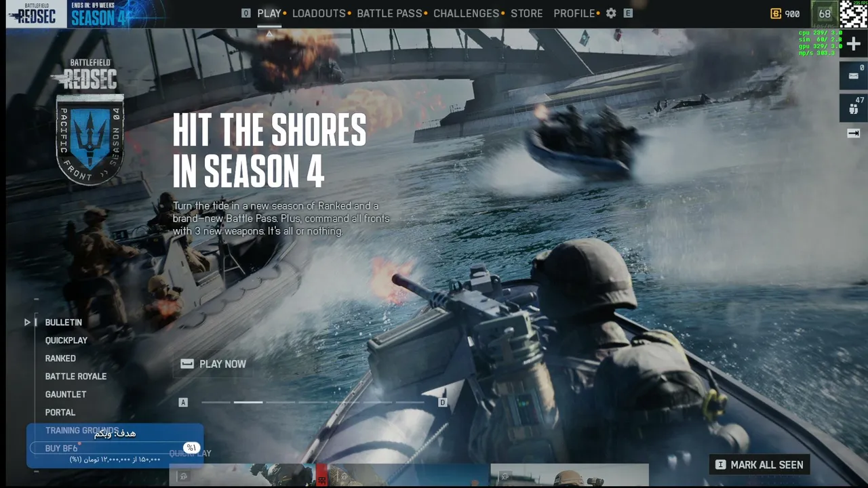Go to the Battle Pass tab
Image resolution: width=868 pixels, height=488 pixels.
click(x=389, y=14)
